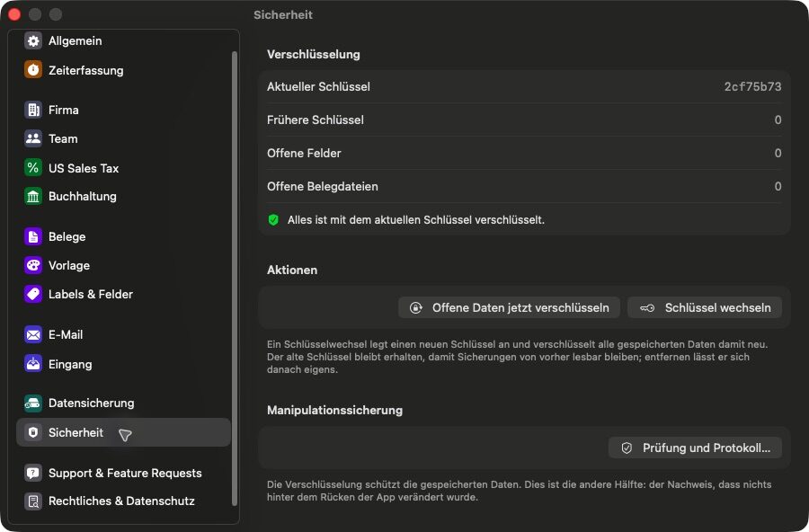Click the Buchhaltung bank icon
Image resolution: width=809 pixels, height=532 pixels.
(x=33, y=196)
